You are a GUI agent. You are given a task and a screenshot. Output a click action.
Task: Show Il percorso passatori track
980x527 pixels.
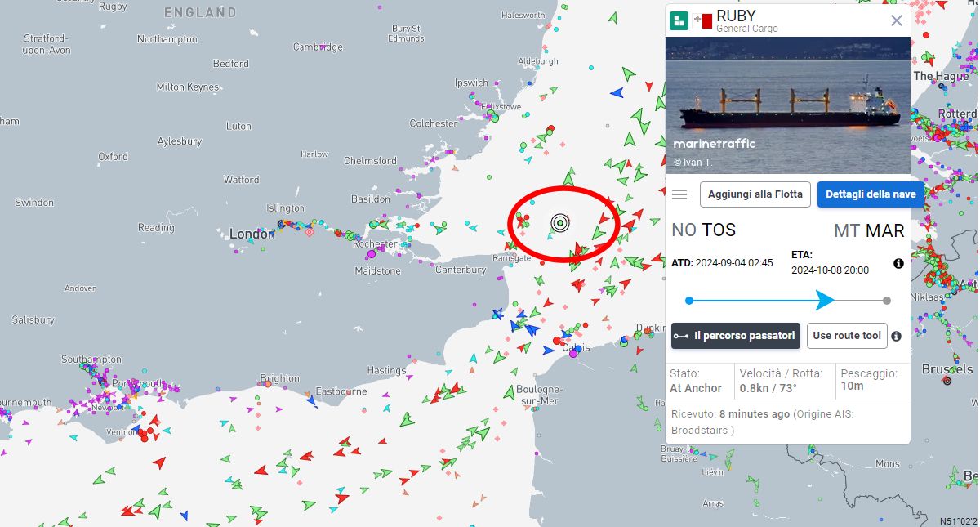click(735, 336)
